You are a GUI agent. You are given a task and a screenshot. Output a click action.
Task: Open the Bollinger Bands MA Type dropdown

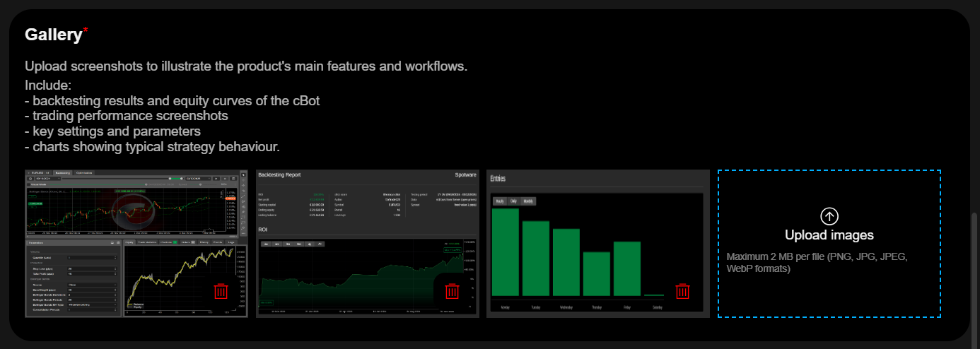click(92, 304)
